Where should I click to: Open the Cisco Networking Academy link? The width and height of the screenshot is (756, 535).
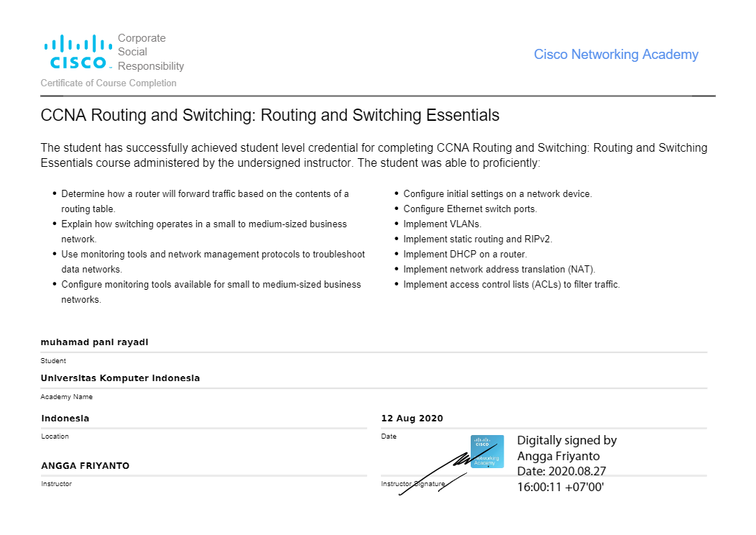pyautogui.click(x=616, y=55)
